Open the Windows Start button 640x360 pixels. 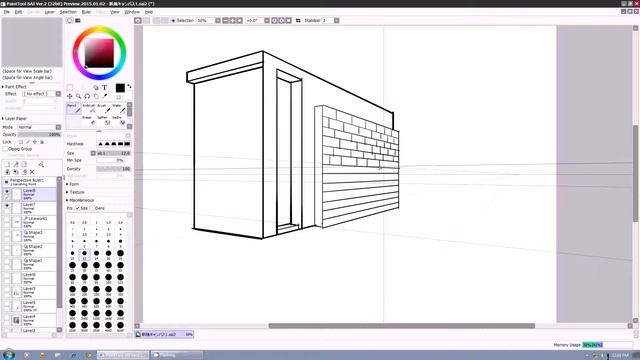click(x=8, y=355)
